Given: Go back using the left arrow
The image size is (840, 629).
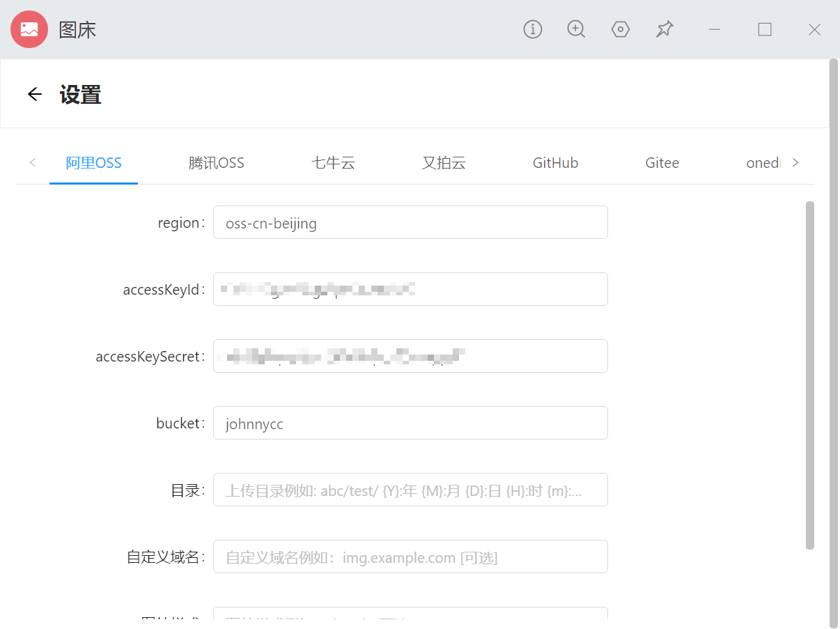Looking at the screenshot, I should tap(34, 94).
